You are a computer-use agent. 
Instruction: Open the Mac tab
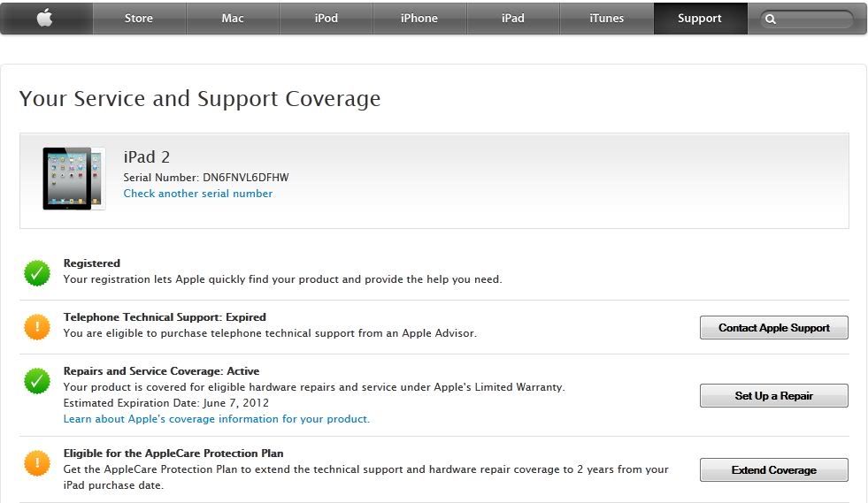point(233,19)
